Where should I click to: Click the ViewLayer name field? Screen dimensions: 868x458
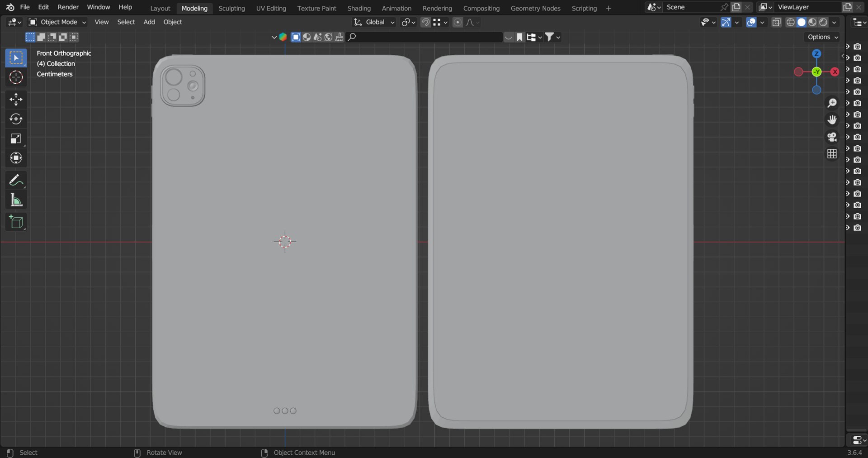[x=808, y=7]
